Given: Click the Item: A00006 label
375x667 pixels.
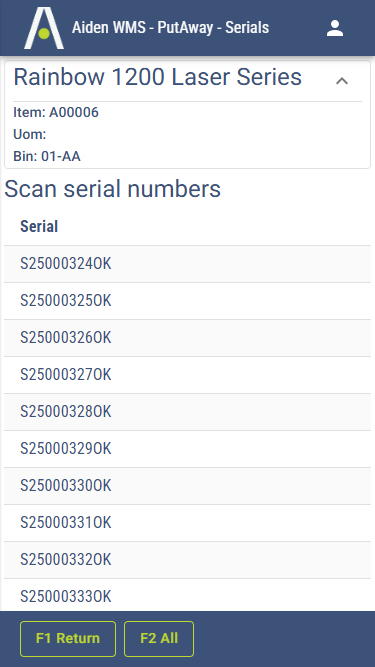Looking at the screenshot, I should pos(56,112).
